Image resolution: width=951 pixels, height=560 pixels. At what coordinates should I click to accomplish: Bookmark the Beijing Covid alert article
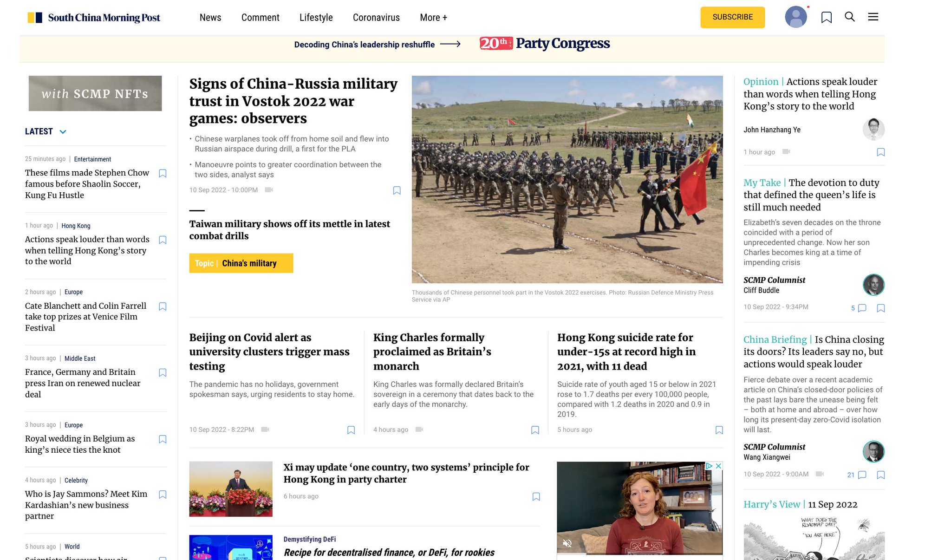(351, 430)
